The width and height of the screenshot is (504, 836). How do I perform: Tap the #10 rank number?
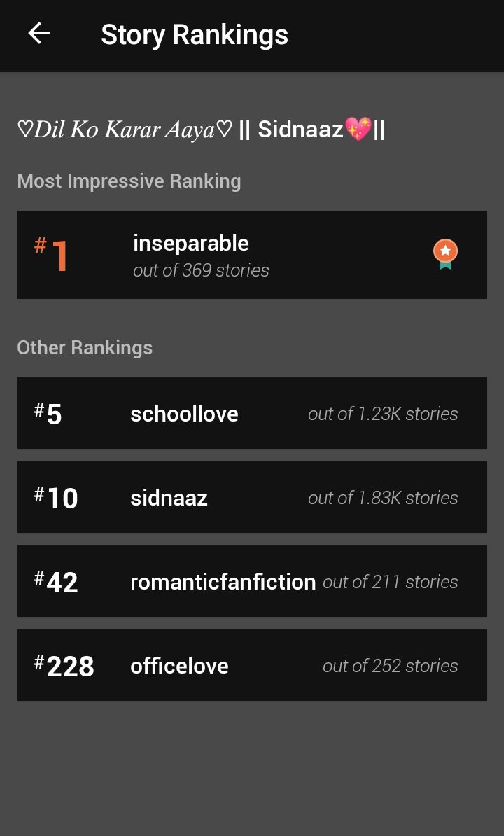point(56,497)
